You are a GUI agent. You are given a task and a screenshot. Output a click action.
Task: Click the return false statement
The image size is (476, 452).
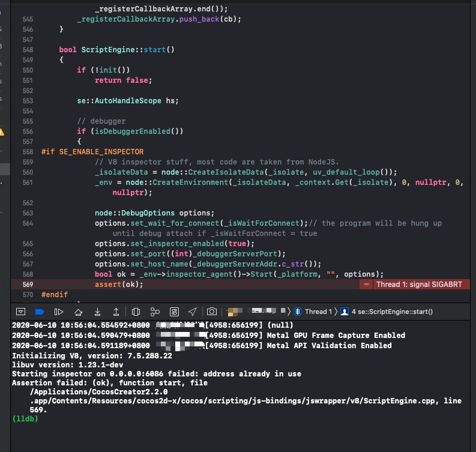point(123,80)
